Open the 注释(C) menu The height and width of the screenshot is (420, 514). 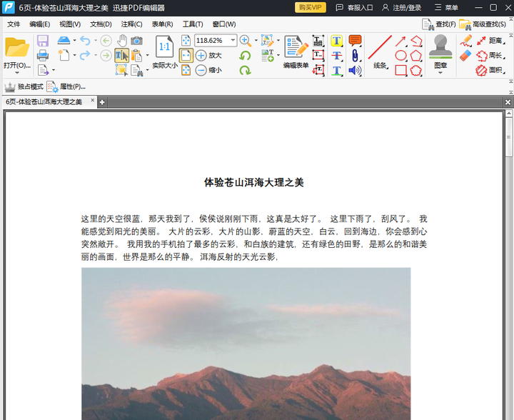point(132,24)
